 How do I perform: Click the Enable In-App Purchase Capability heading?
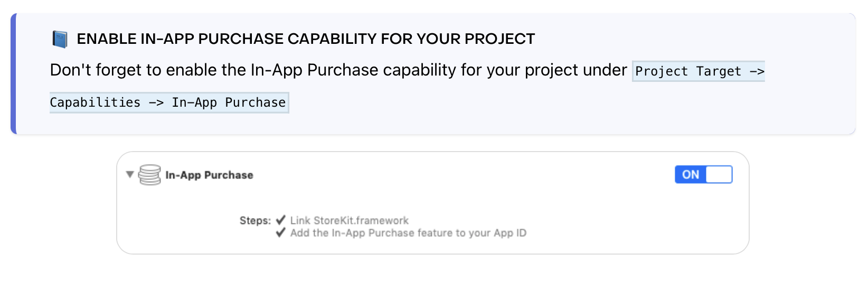pyautogui.click(x=306, y=39)
